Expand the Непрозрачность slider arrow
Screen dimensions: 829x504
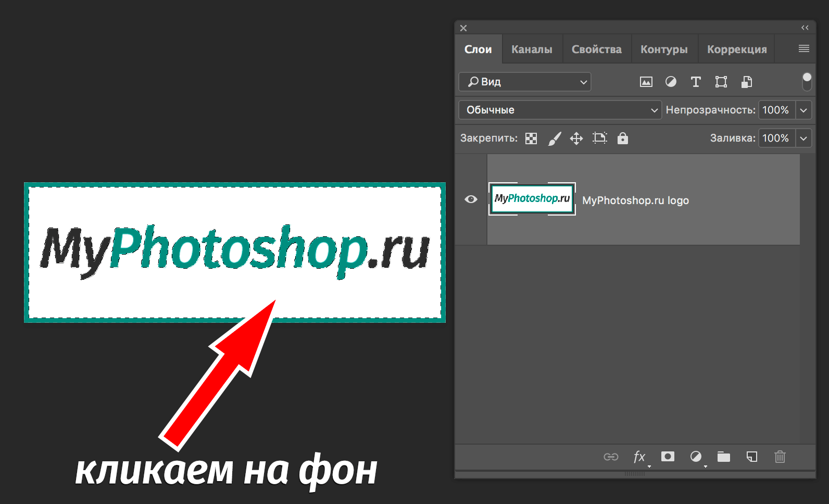(x=803, y=110)
